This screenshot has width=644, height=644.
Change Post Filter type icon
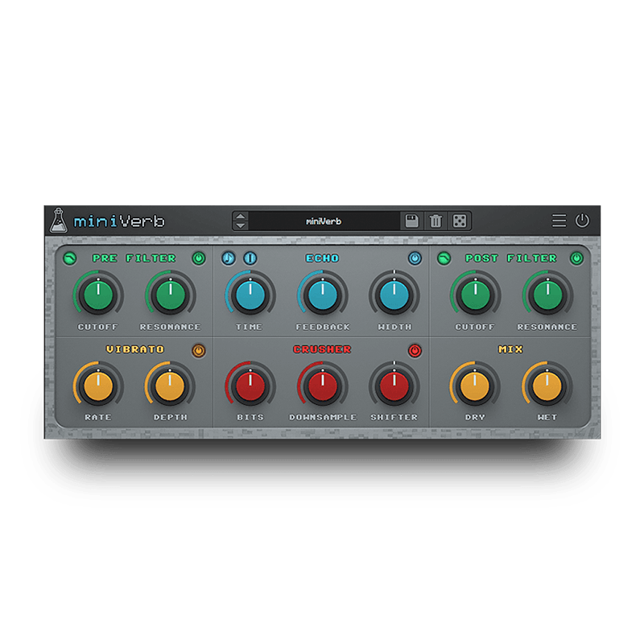point(444,258)
